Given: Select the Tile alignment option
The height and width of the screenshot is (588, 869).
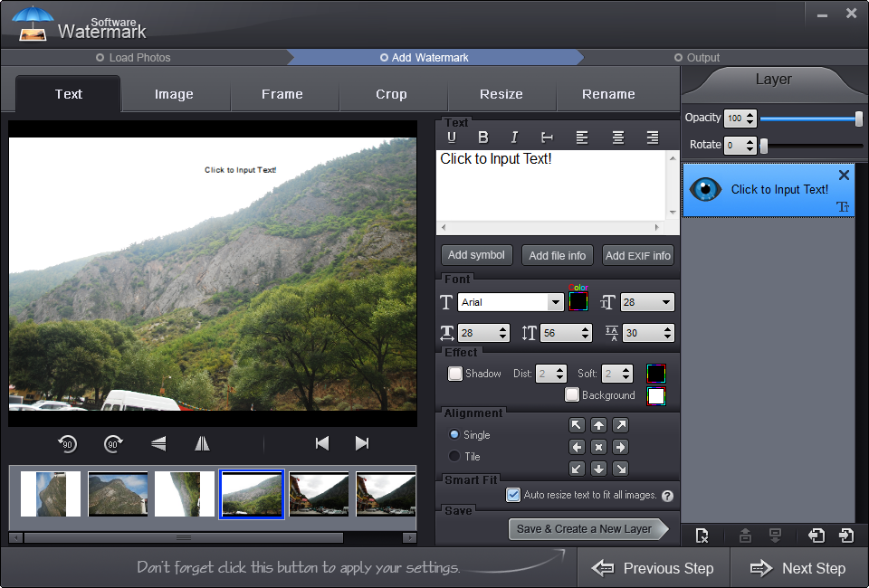Looking at the screenshot, I should 454,456.
